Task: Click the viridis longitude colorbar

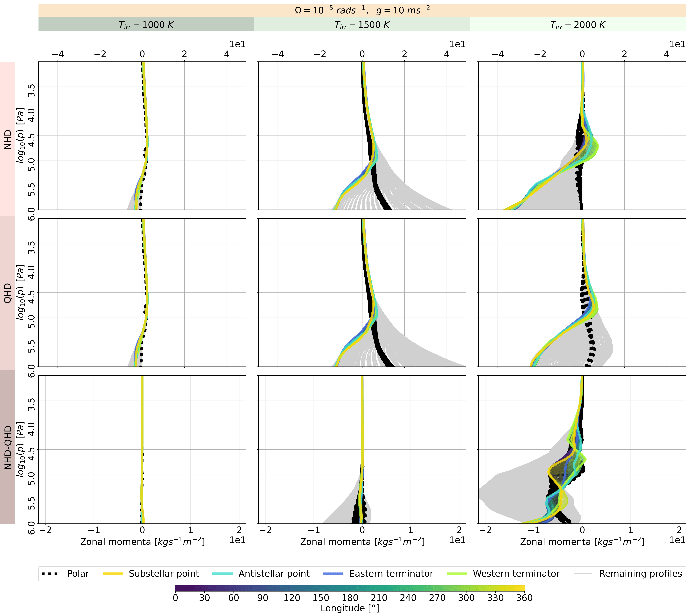Action: (350, 588)
